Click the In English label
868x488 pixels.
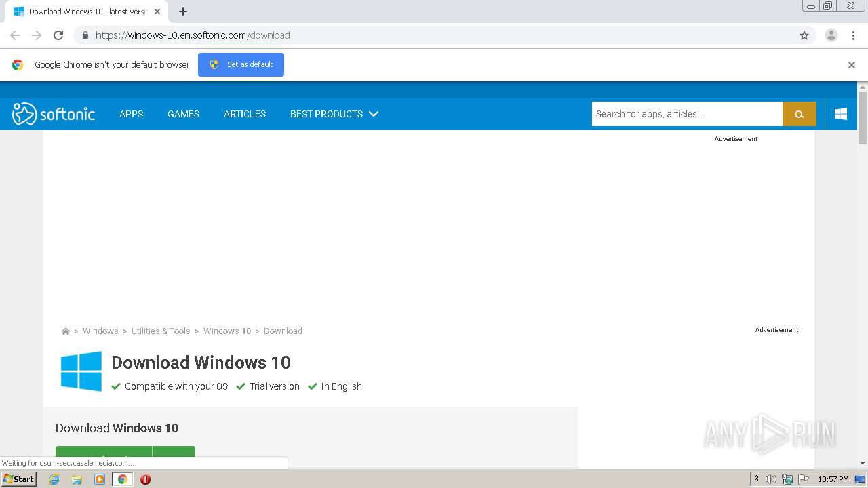pos(342,386)
